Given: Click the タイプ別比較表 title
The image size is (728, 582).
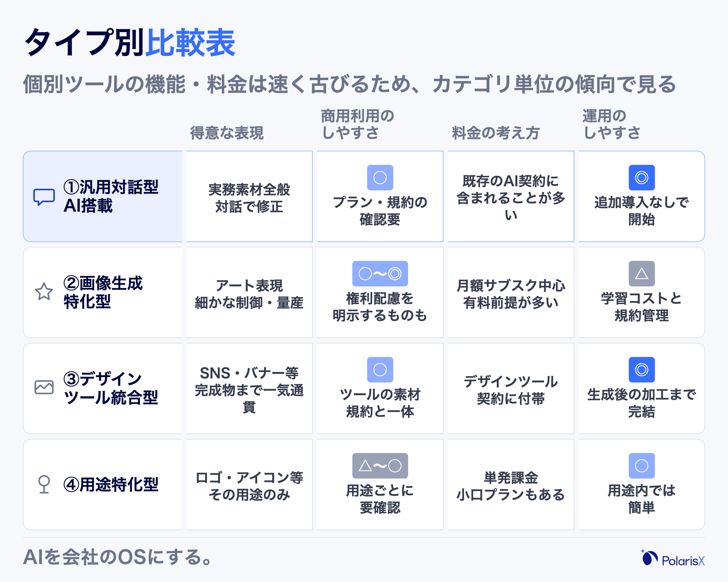Looking at the screenshot, I should point(130,43).
